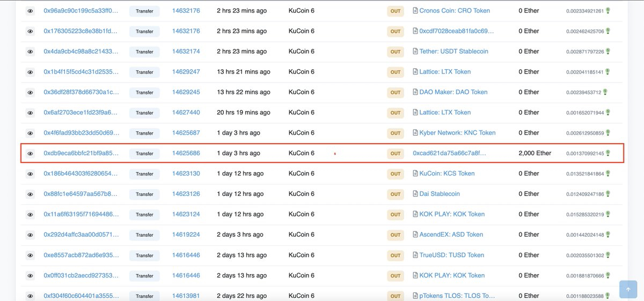Click fee value 0.002035501302
644x301 pixels.
tap(585, 256)
